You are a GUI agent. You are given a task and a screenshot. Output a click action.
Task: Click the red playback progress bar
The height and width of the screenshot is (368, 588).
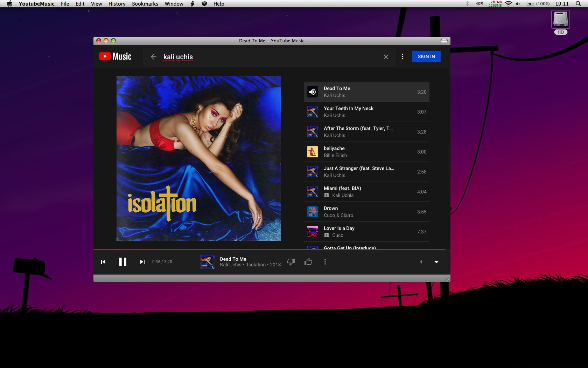(x=124, y=249)
